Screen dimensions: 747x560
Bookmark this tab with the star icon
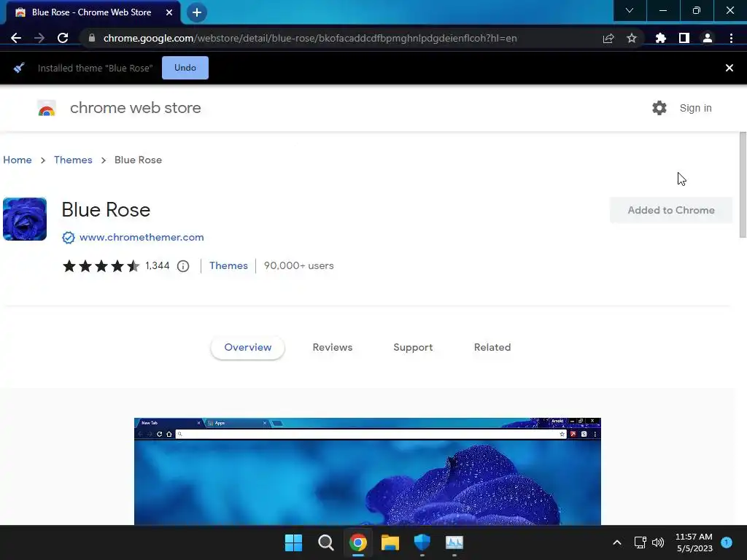632,38
